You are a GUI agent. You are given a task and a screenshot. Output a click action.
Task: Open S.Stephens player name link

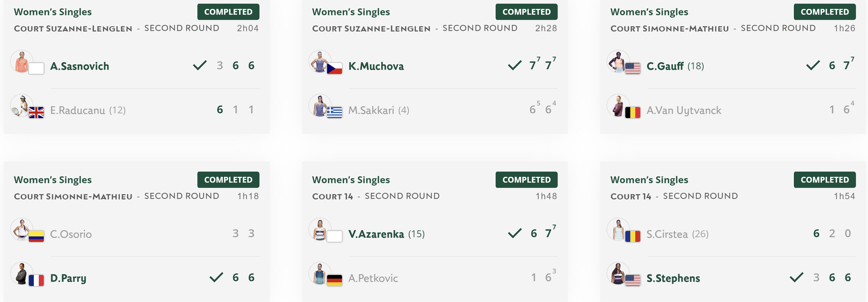(673, 278)
